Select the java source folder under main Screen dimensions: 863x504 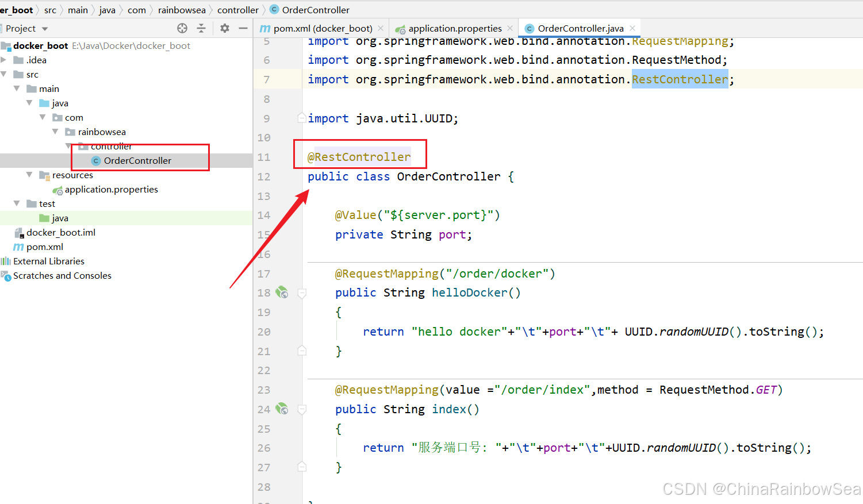point(60,103)
